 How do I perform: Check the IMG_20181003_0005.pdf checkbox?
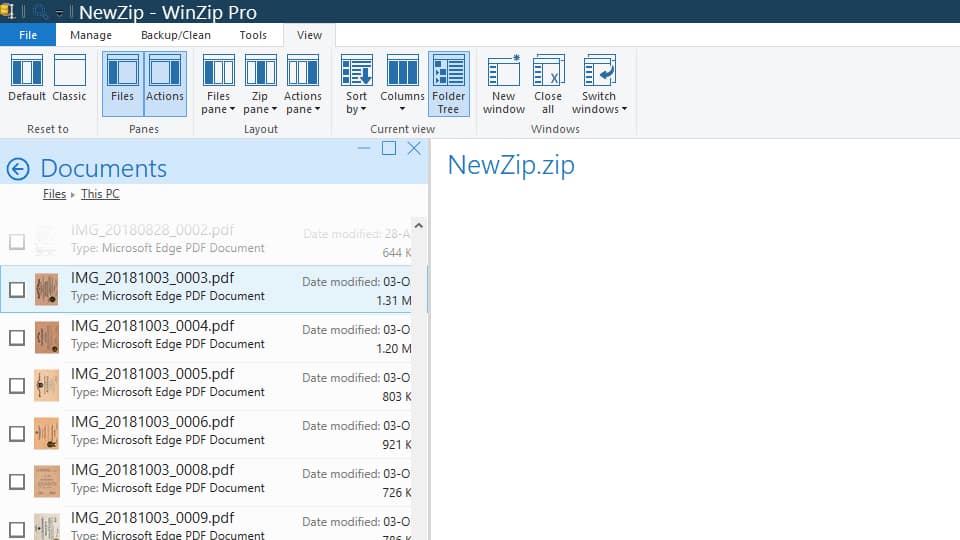click(x=17, y=385)
